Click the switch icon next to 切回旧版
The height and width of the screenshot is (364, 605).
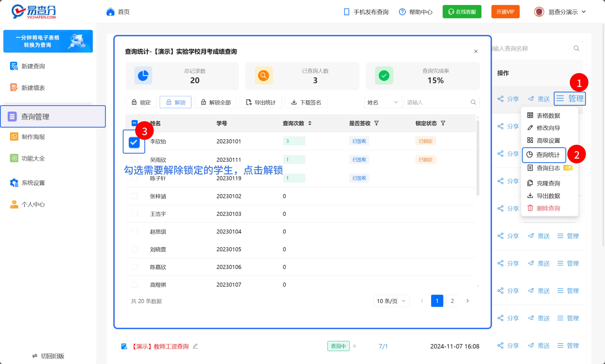pos(35,356)
